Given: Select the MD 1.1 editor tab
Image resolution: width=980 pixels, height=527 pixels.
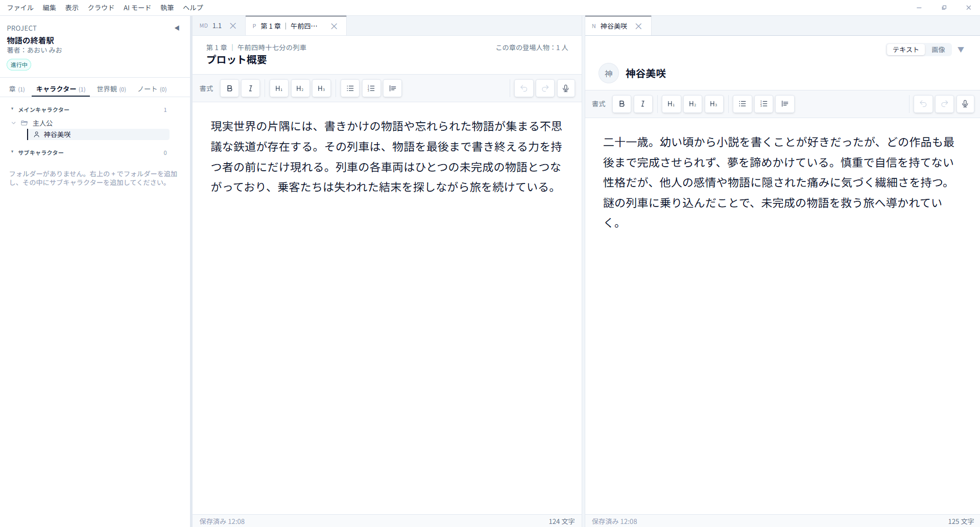Looking at the screenshot, I should 210,26.
